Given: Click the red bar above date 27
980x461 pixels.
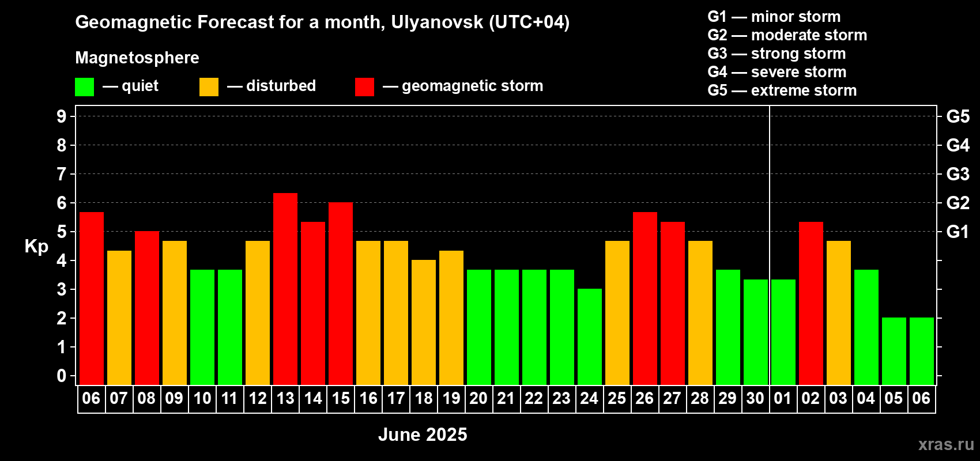Looking at the screenshot, I should (673, 303).
